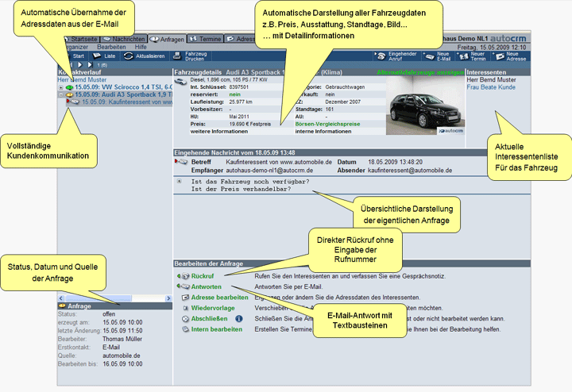Open Herr Bernd Muster in Kontaktverlauf
Screen dimensions: 572x392
(82, 79)
